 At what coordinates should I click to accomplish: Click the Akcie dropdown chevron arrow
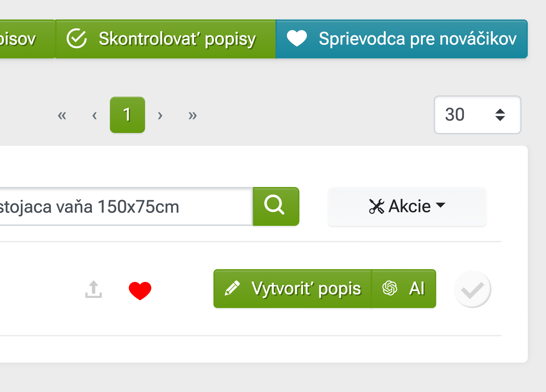(x=440, y=207)
